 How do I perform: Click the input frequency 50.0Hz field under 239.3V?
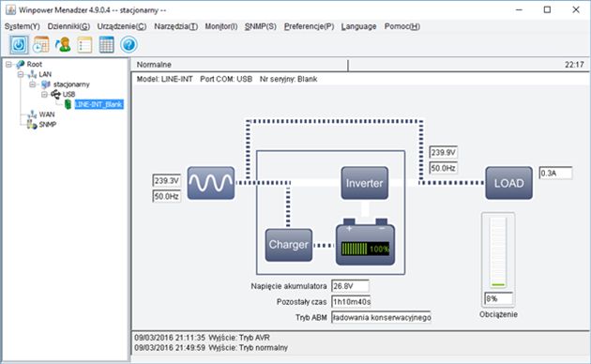pyautogui.click(x=166, y=196)
